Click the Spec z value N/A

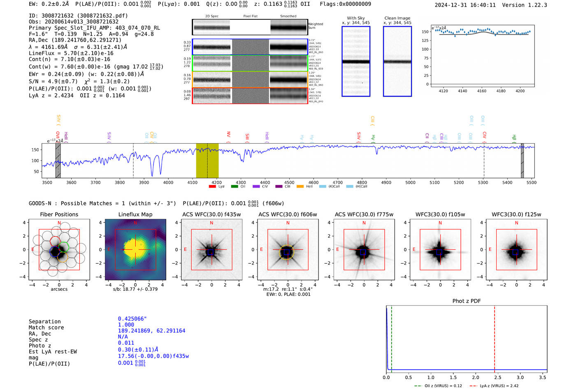tap(123, 336)
